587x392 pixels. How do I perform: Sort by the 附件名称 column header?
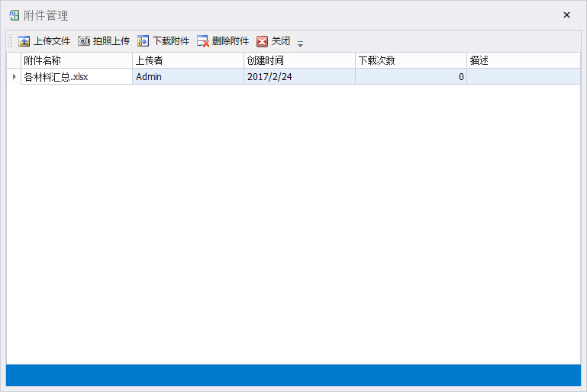(x=76, y=60)
